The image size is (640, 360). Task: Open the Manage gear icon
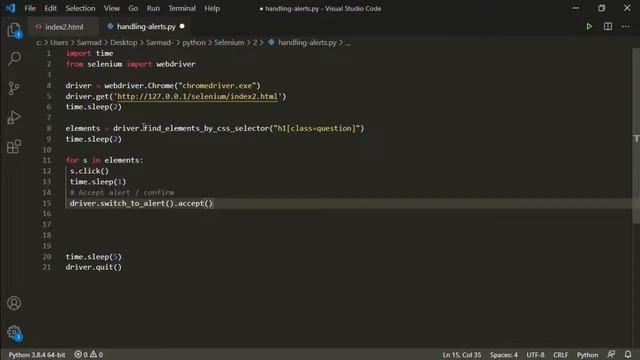[14, 333]
